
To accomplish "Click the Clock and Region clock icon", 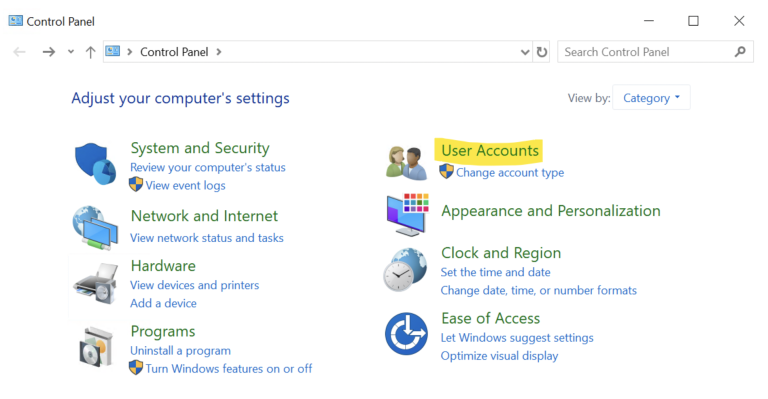I will click(x=405, y=270).
